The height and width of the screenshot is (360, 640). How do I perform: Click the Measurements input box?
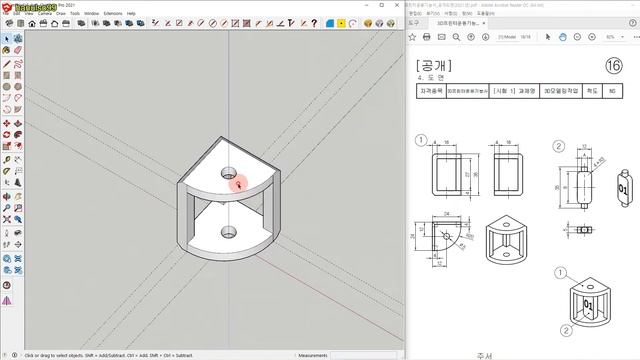click(363, 356)
